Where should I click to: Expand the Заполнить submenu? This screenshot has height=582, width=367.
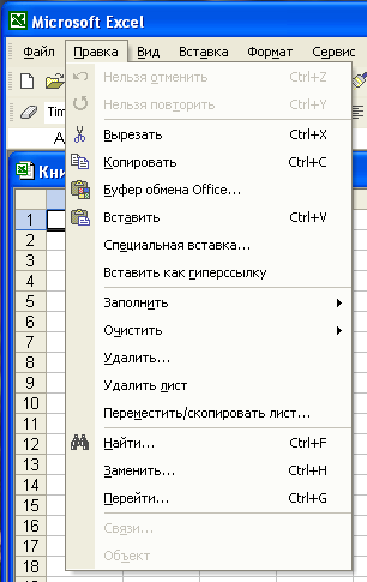(x=209, y=303)
